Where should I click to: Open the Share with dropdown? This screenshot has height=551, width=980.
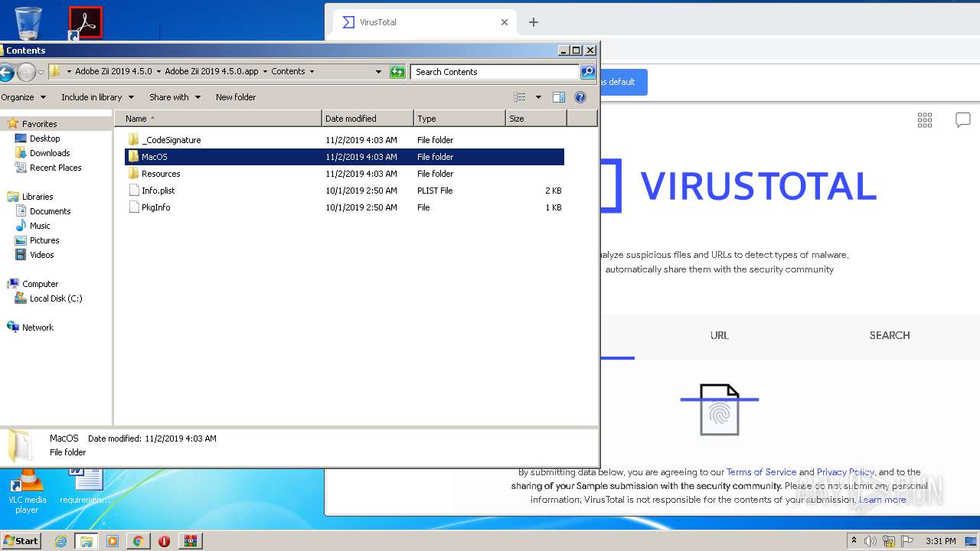point(175,97)
